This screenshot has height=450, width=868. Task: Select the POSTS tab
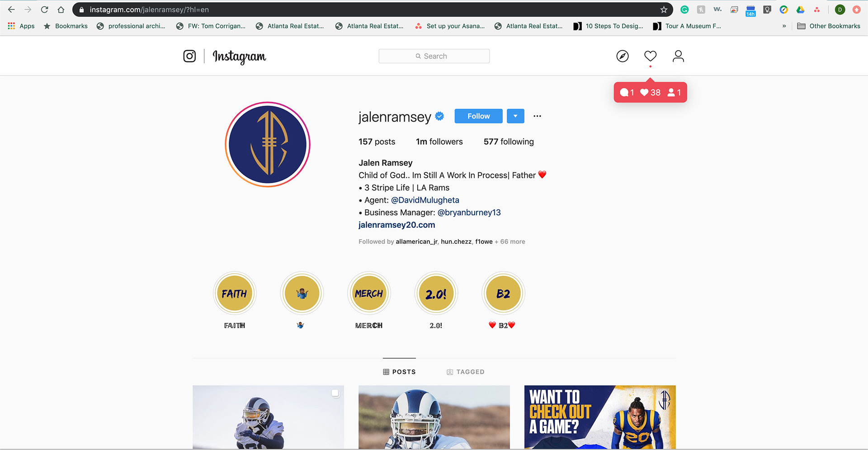399,372
